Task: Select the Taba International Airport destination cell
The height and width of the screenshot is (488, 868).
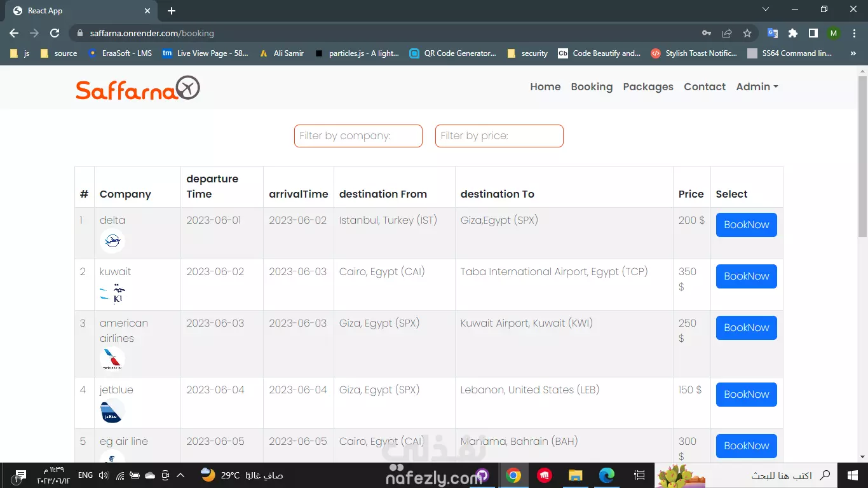Action: click(564, 285)
